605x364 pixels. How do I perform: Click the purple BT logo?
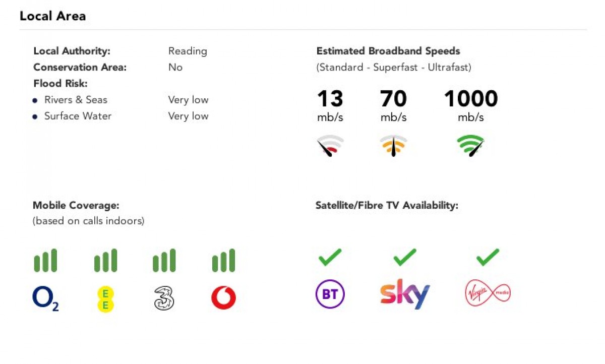tap(330, 294)
